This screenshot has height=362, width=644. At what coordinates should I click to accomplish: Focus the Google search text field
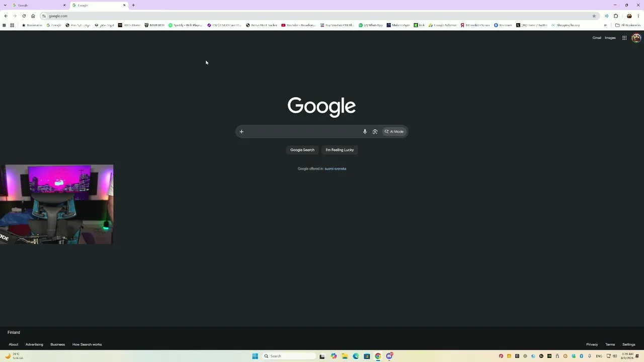[303, 132]
